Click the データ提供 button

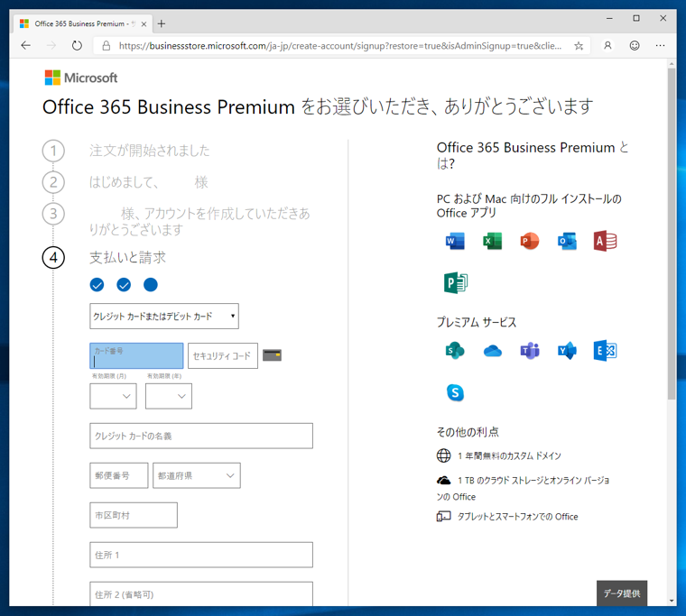622,593
